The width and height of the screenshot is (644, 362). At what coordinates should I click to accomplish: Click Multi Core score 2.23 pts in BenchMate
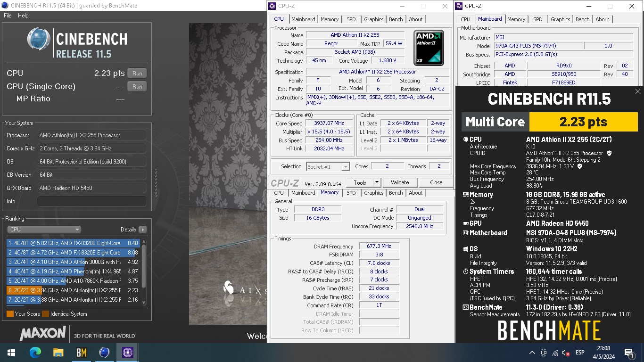tap(584, 122)
